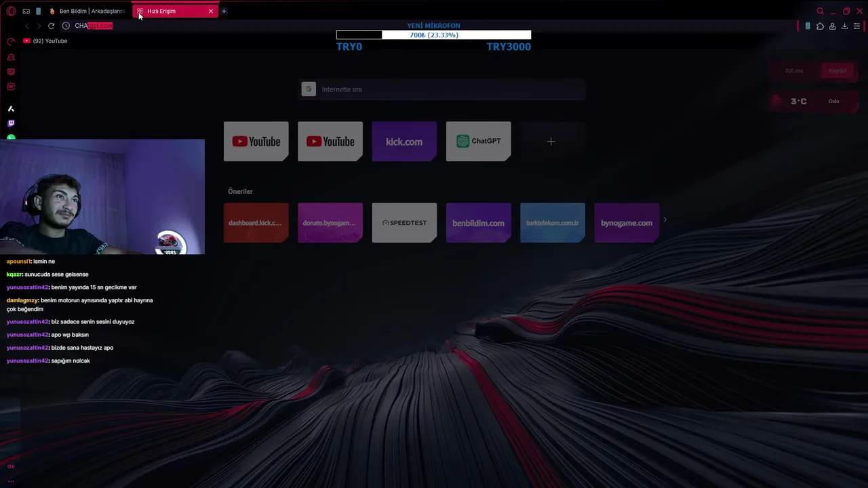
Task: Go forward with the forward arrow
Action: pyautogui.click(x=38, y=26)
